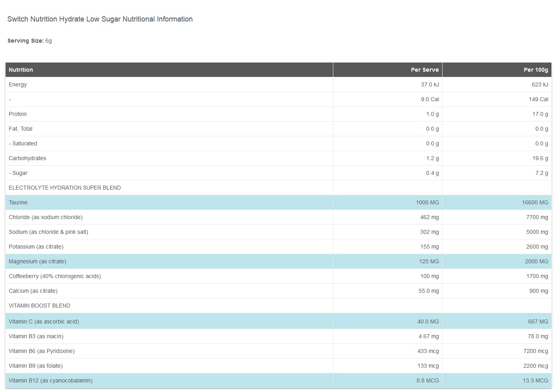
Task: Select the '- Sugar' row label
Action: pyautogui.click(x=18, y=173)
